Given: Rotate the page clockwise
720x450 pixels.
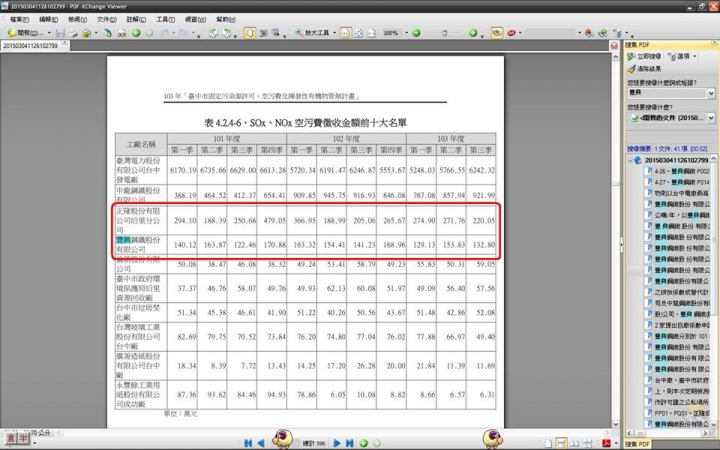Looking at the screenshot, I should (x=226, y=33).
